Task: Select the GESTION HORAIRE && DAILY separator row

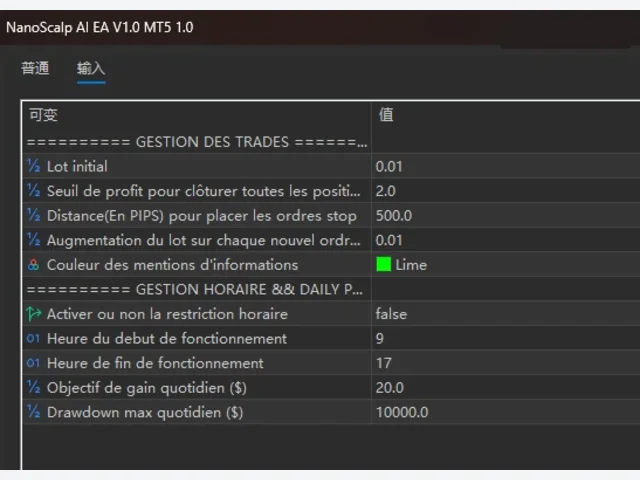Action: [197, 289]
